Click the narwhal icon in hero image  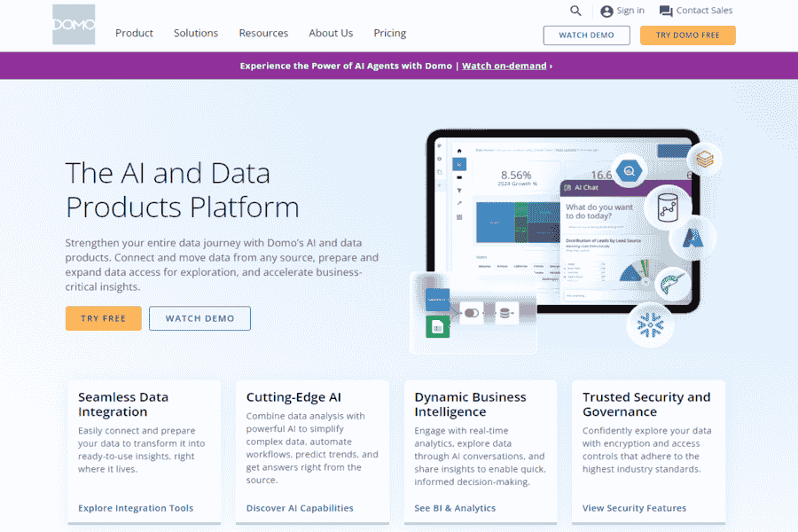[673, 285]
